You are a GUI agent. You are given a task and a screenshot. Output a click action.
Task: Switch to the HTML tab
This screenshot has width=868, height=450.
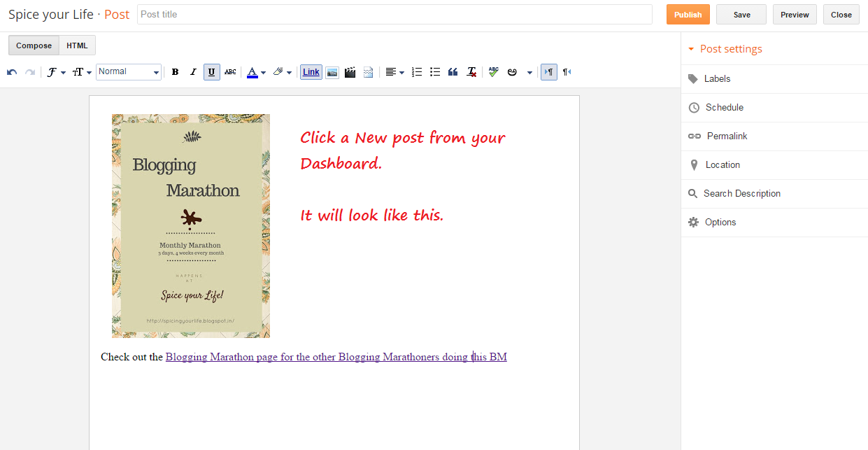(x=78, y=45)
